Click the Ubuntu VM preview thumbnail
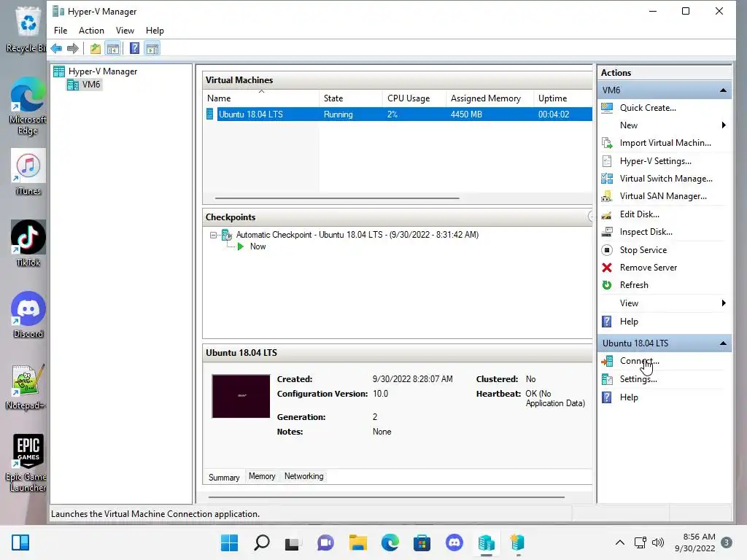Viewport: 747px width, 560px height. click(x=241, y=396)
